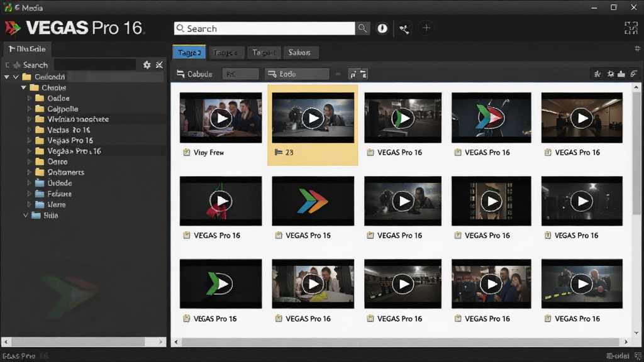Image resolution: width=644 pixels, height=362 pixels.
Task: Click the blue Rtija folder icon
Action: [36, 215]
